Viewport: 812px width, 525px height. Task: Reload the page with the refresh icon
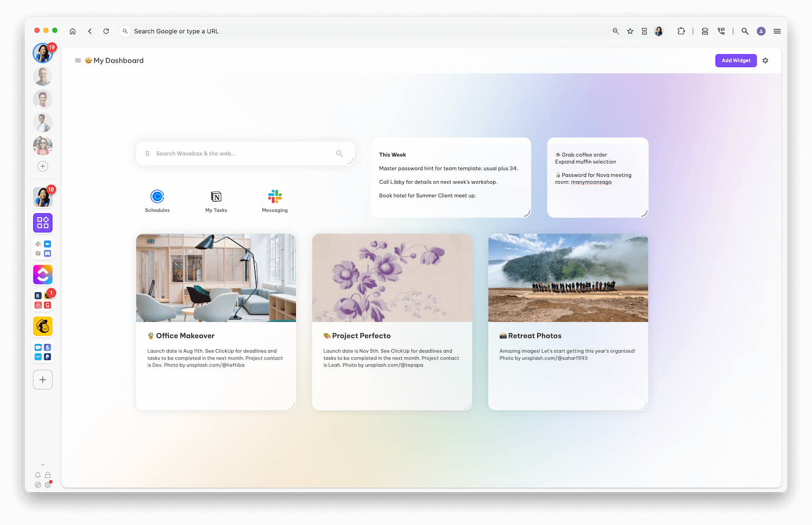coord(106,31)
